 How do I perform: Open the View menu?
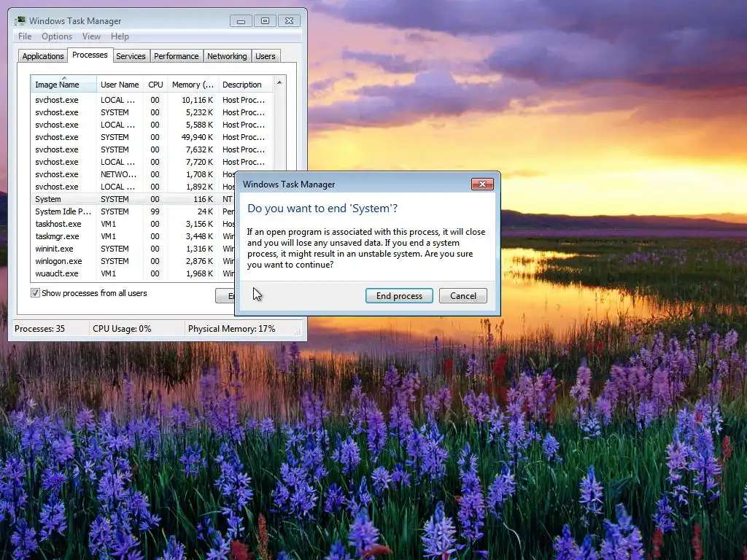point(91,36)
